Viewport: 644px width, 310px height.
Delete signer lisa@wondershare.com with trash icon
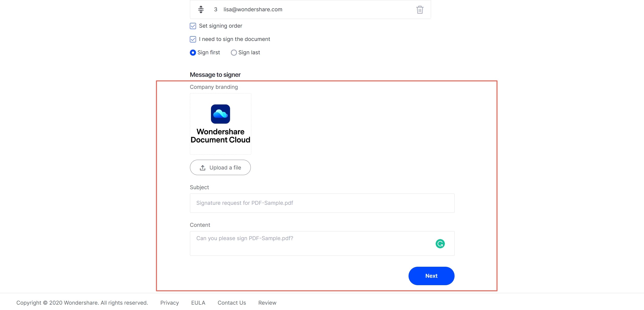(x=420, y=10)
